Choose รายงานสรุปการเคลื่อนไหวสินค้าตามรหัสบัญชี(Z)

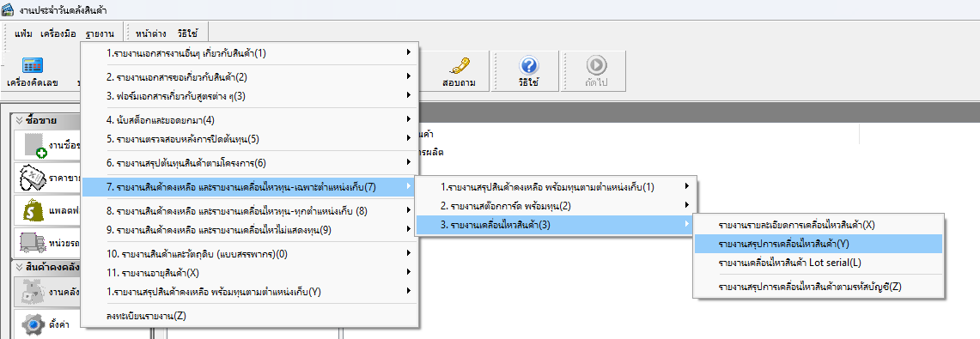[819, 287]
